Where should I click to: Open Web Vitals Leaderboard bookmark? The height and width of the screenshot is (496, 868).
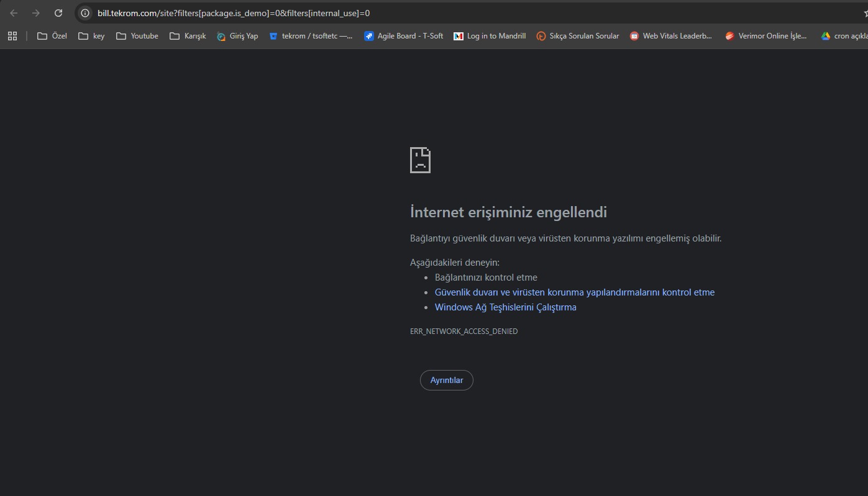671,36
